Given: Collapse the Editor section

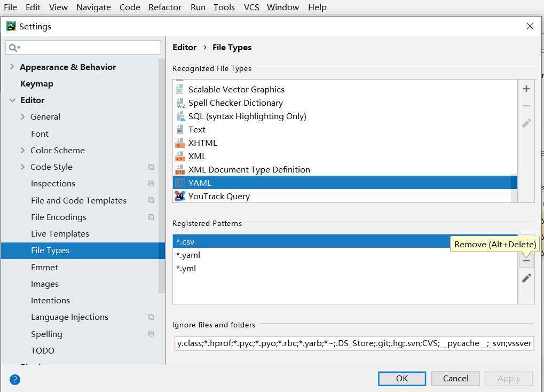Looking at the screenshot, I should point(12,100).
